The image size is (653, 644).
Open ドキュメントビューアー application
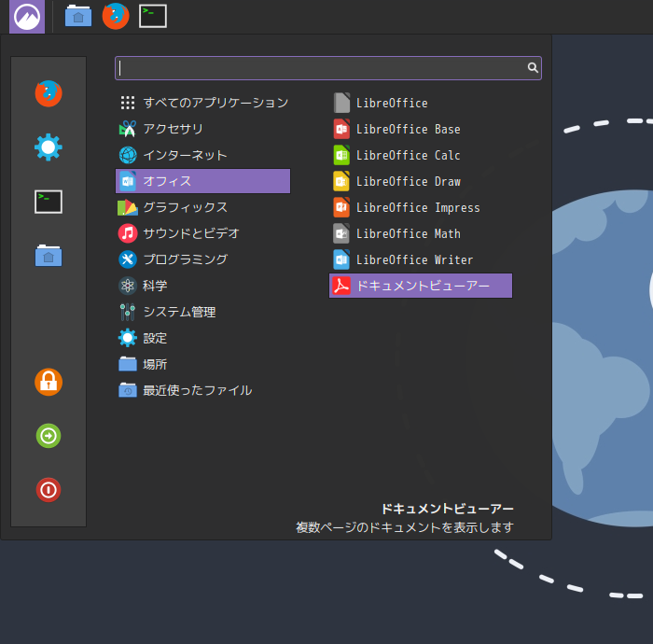[421, 286]
